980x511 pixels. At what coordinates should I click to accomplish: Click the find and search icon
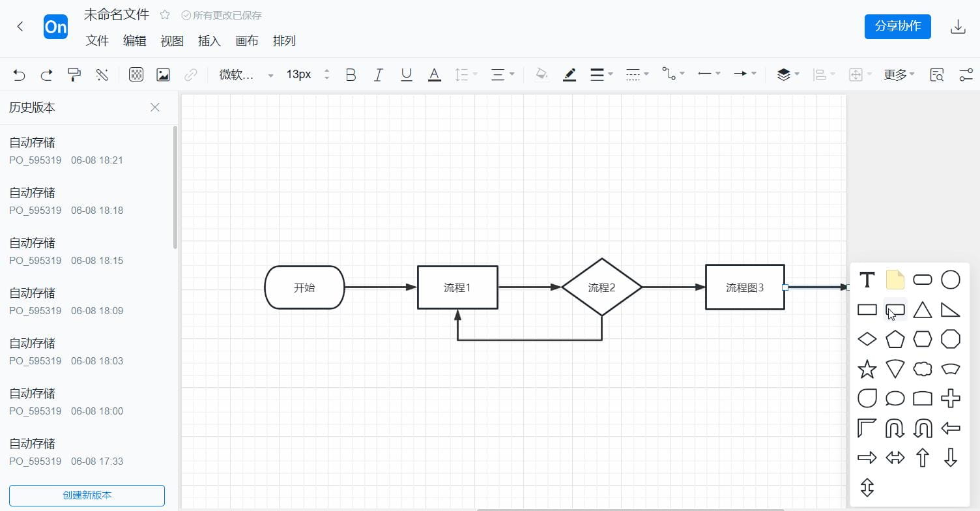(936, 74)
